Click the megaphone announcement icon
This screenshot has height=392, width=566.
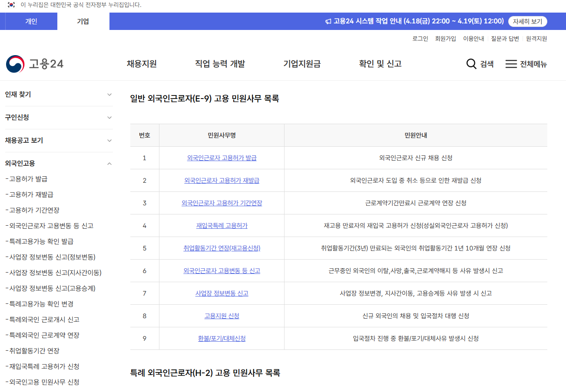tap(328, 21)
